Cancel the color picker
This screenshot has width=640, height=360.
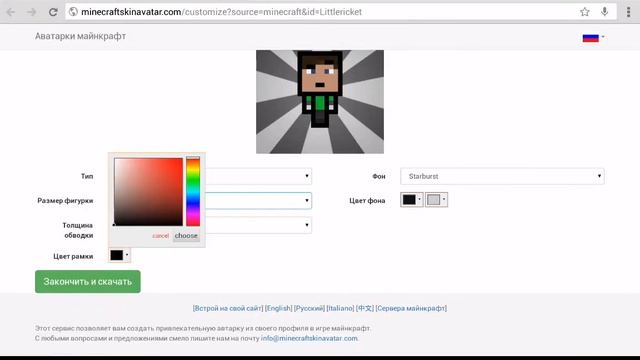click(160, 236)
